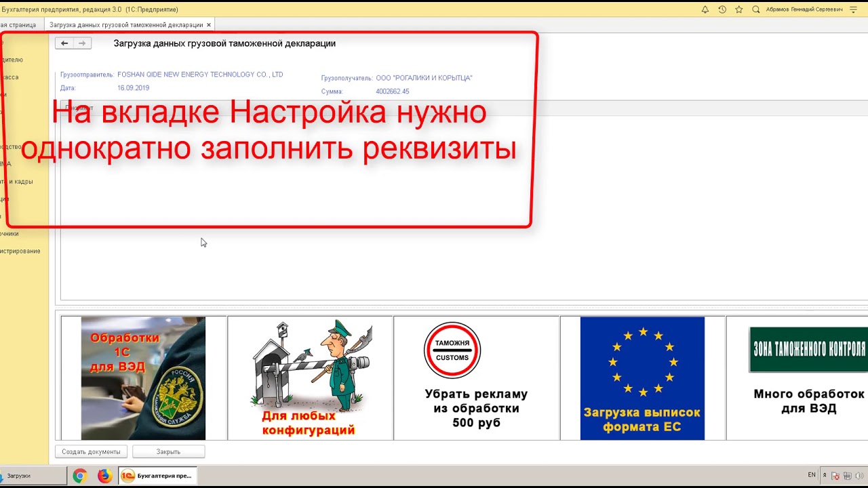Open favorites star icon

pyautogui.click(x=739, y=9)
